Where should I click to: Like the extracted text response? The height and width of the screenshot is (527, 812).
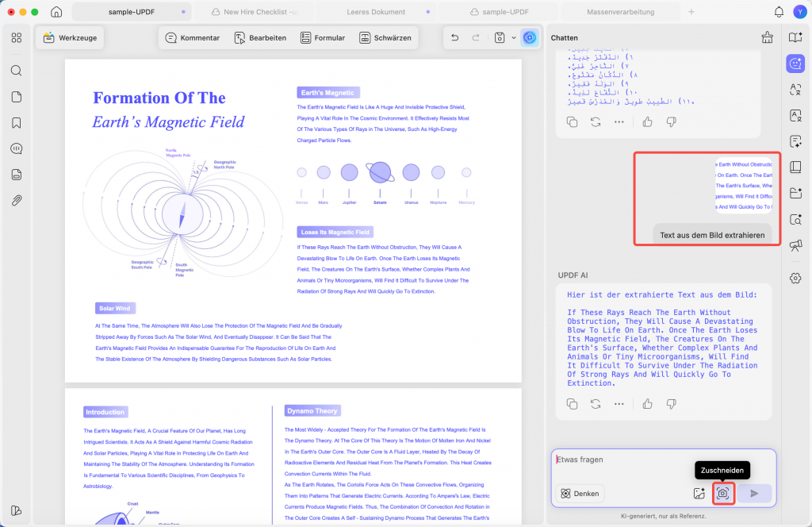tap(647, 404)
